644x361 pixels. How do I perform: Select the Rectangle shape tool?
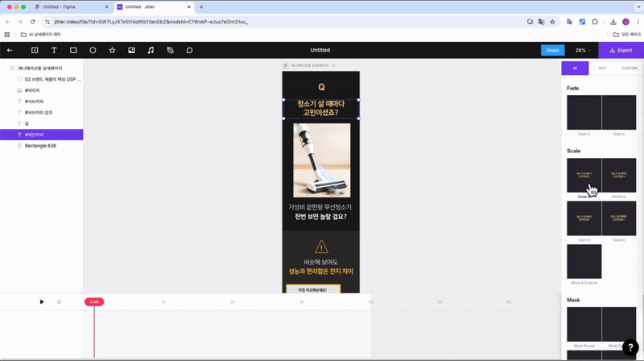click(x=73, y=50)
